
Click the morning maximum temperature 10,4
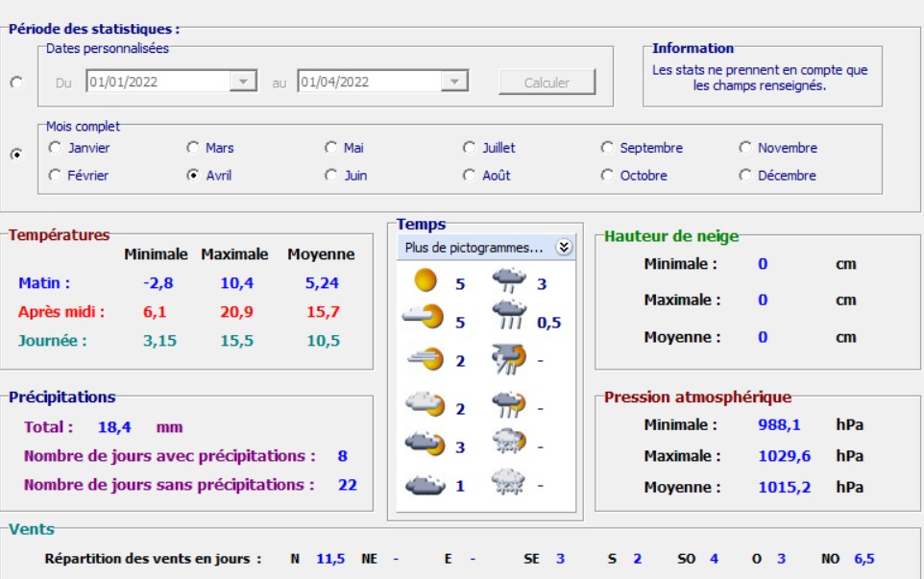pyautogui.click(x=237, y=283)
